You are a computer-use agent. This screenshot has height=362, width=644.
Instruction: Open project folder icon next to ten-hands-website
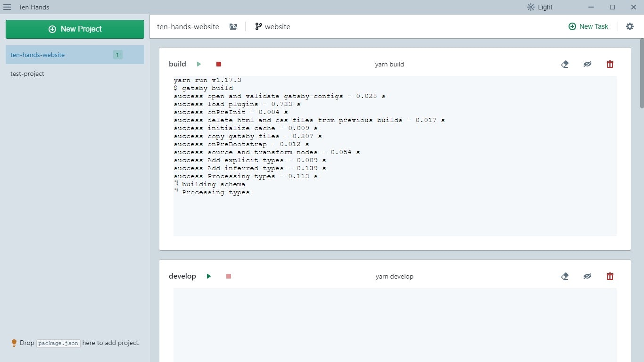[x=233, y=27]
